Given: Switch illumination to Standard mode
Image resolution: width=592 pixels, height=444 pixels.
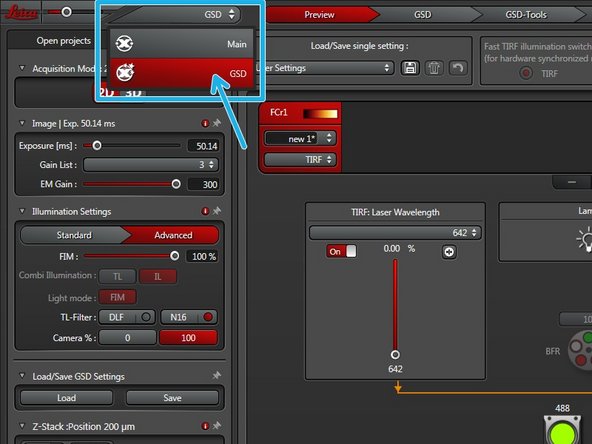Looking at the screenshot, I should click(x=74, y=235).
